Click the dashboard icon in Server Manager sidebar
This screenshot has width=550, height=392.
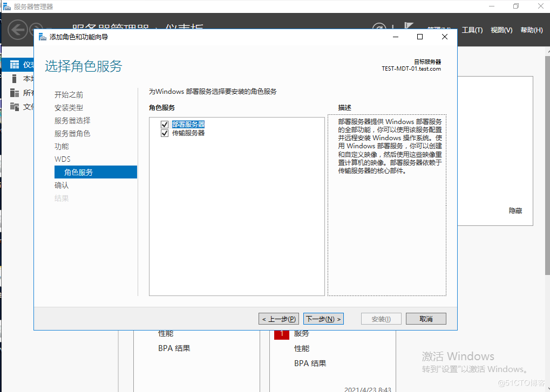(x=15, y=65)
